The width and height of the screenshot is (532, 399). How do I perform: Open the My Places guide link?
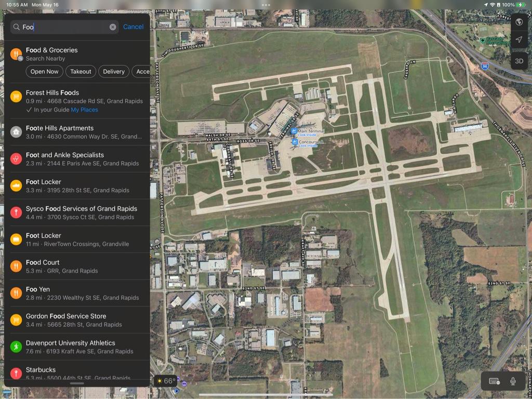pos(85,110)
